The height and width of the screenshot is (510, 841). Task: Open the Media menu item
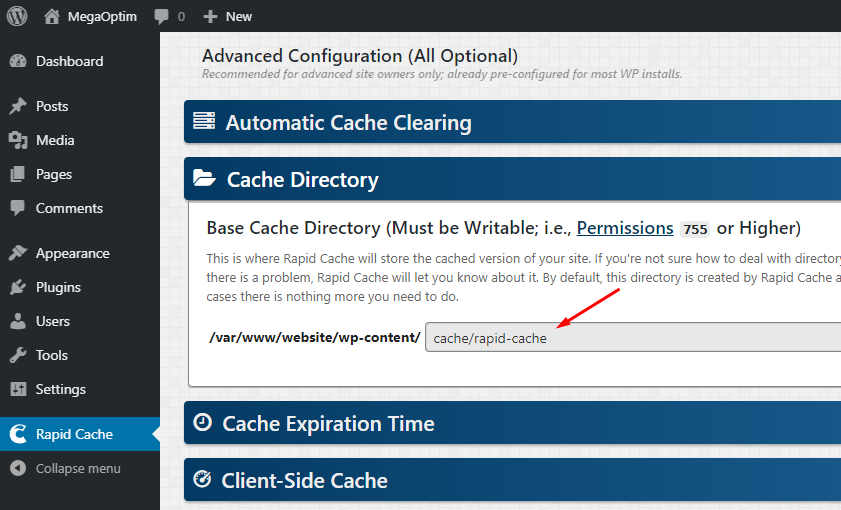pos(80,141)
